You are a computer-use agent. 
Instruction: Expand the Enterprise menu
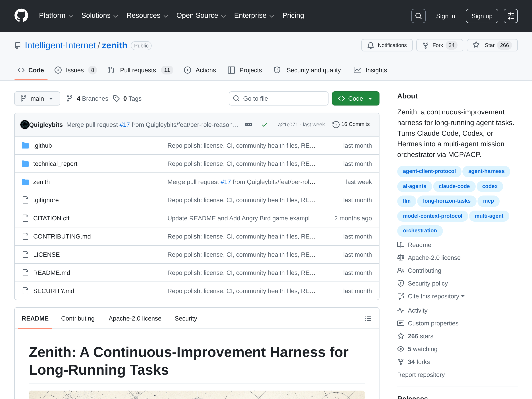(x=254, y=16)
